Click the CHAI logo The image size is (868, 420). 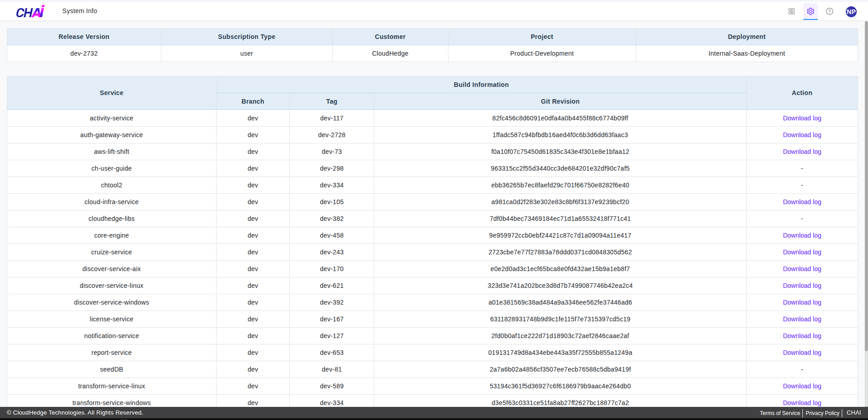30,11
